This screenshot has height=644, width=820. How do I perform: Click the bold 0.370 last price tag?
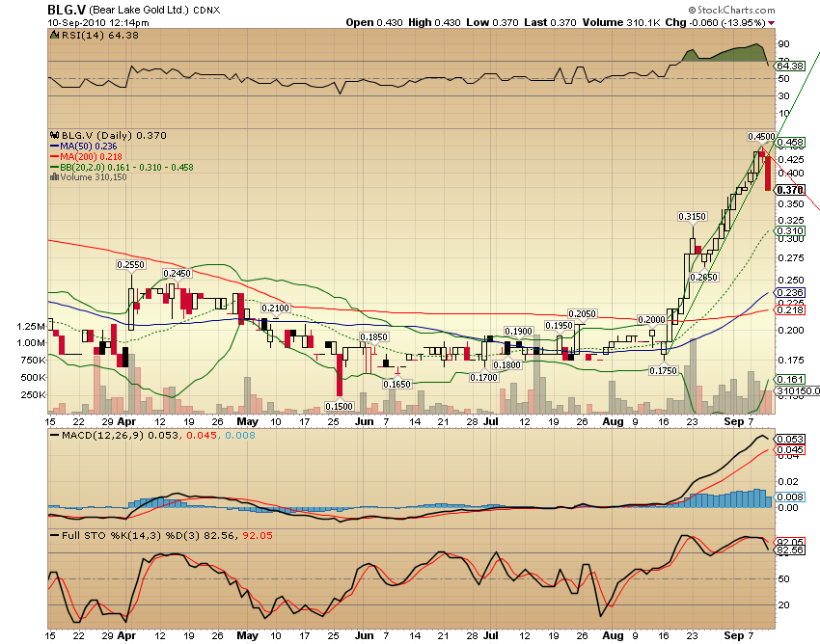[790, 190]
